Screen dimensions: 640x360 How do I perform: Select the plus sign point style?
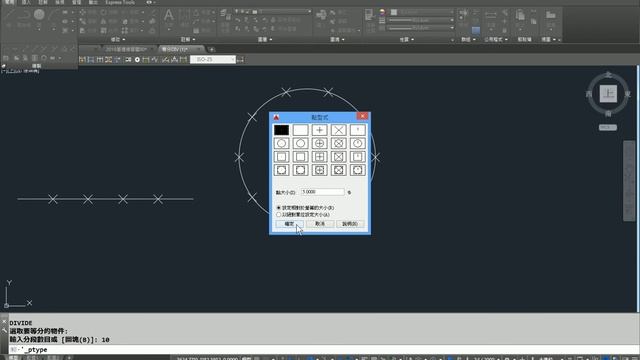coord(320,130)
